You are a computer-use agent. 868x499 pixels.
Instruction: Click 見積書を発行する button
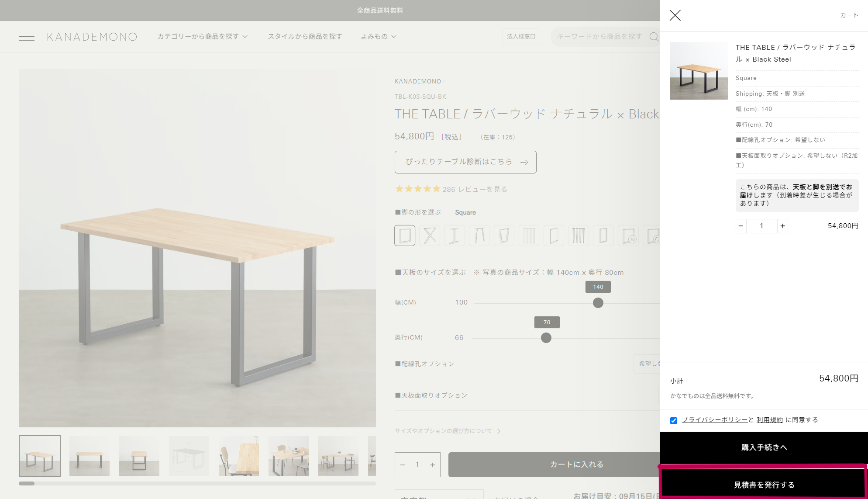764,485
